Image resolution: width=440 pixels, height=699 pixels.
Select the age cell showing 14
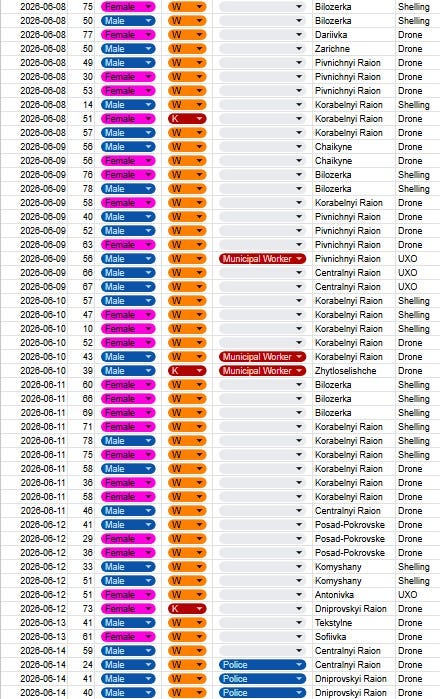coord(82,105)
